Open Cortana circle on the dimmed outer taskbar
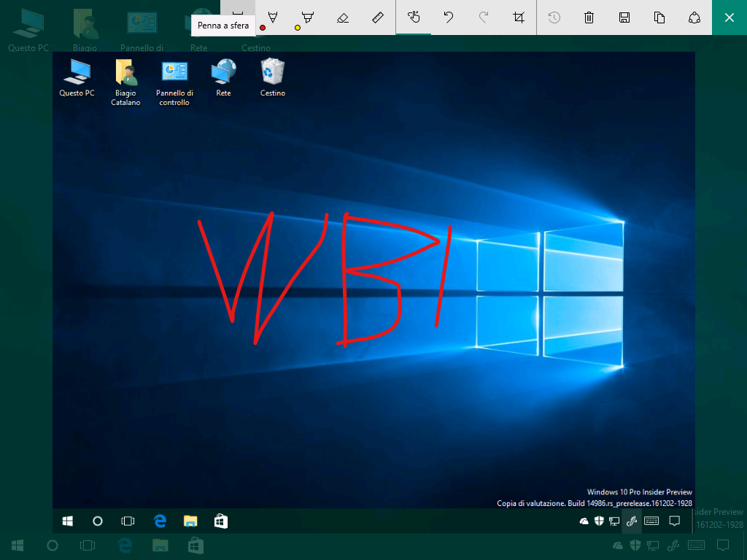This screenshot has width=747, height=560. [x=53, y=545]
